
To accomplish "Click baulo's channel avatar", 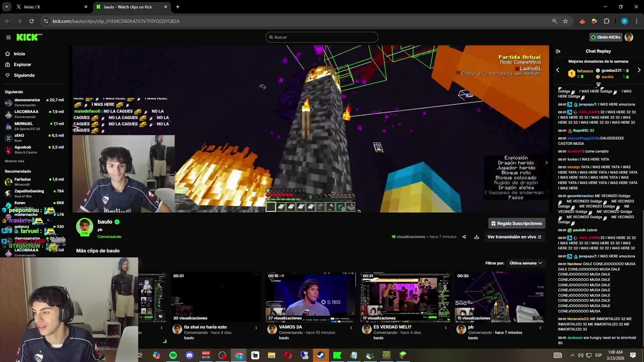I will pyautogui.click(x=85, y=227).
